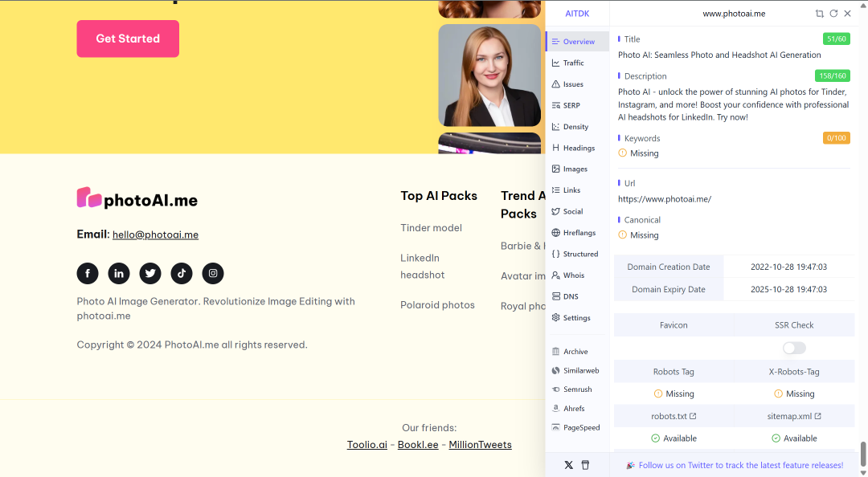Click the domain expiry date 2025-10-28 value
This screenshot has width=868, height=477.
point(789,289)
